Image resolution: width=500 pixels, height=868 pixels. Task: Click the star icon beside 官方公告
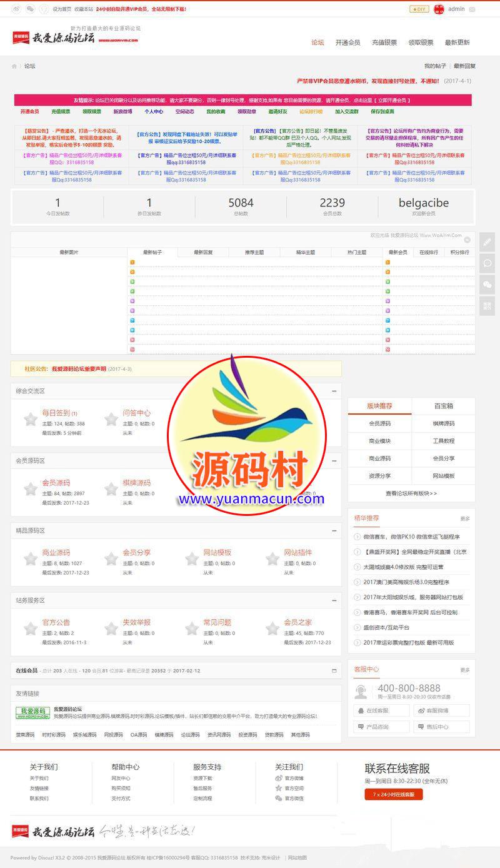click(x=30, y=628)
